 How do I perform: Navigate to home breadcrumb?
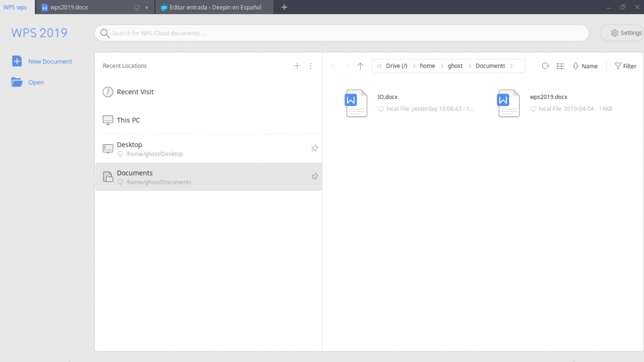coord(427,65)
